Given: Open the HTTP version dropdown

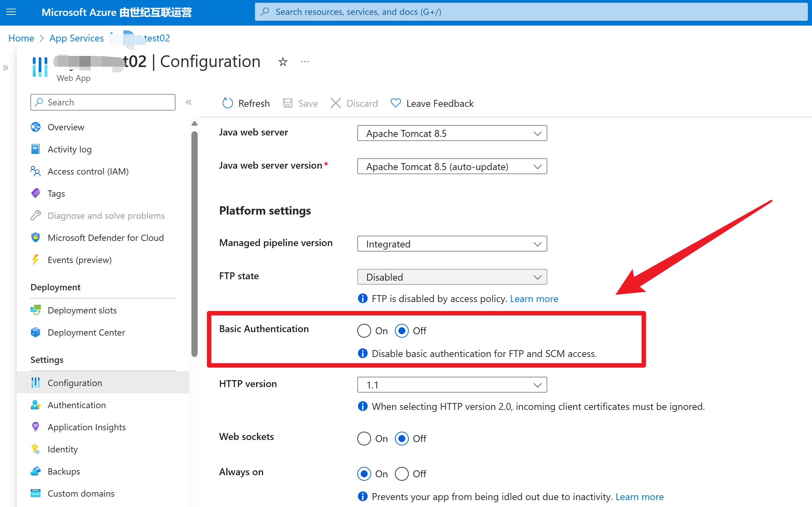Looking at the screenshot, I should coord(452,385).
